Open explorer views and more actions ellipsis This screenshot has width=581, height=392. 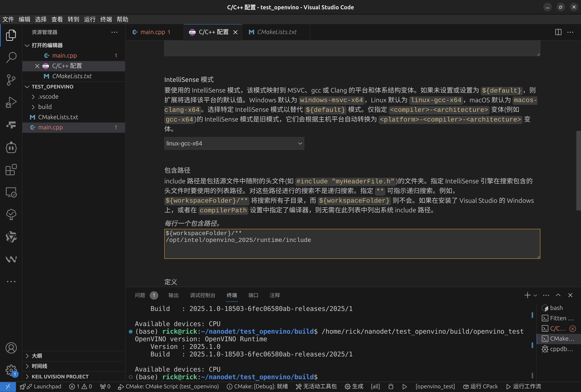click(114, 32)
